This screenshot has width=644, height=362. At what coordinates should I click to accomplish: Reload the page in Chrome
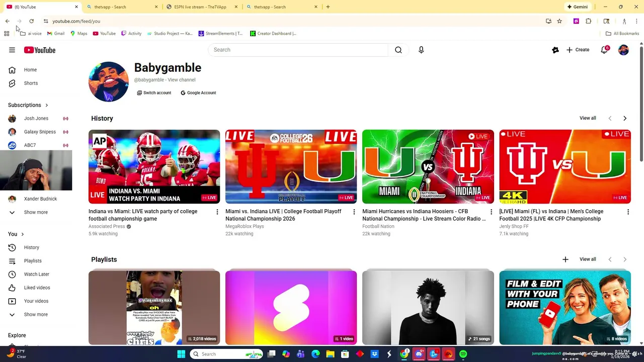click(31, 21)
